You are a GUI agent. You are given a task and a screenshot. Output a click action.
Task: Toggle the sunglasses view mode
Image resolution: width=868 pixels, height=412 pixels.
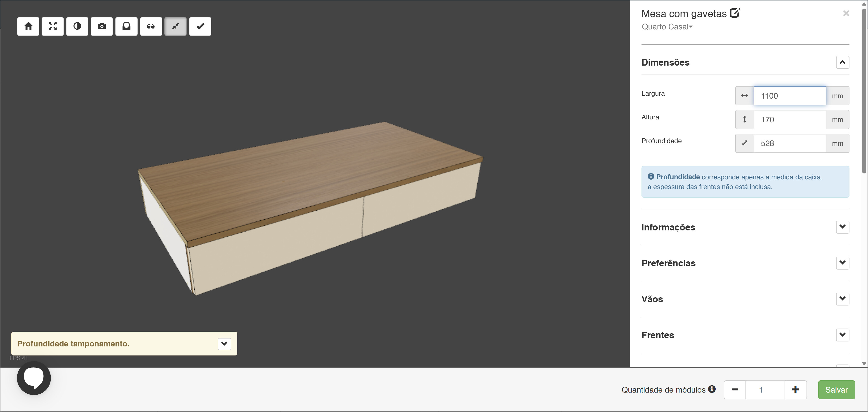click(151, 26)
